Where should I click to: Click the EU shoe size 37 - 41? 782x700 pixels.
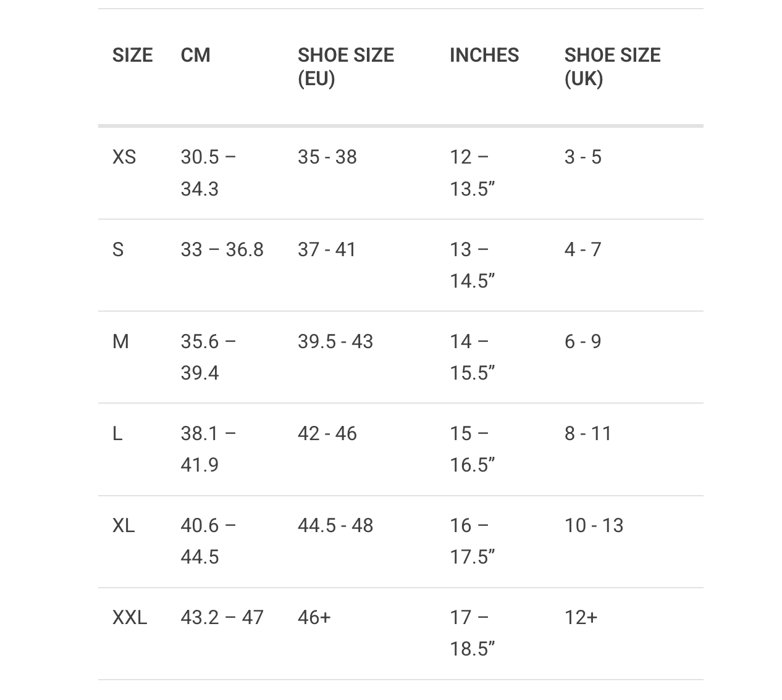pos(327,249)
